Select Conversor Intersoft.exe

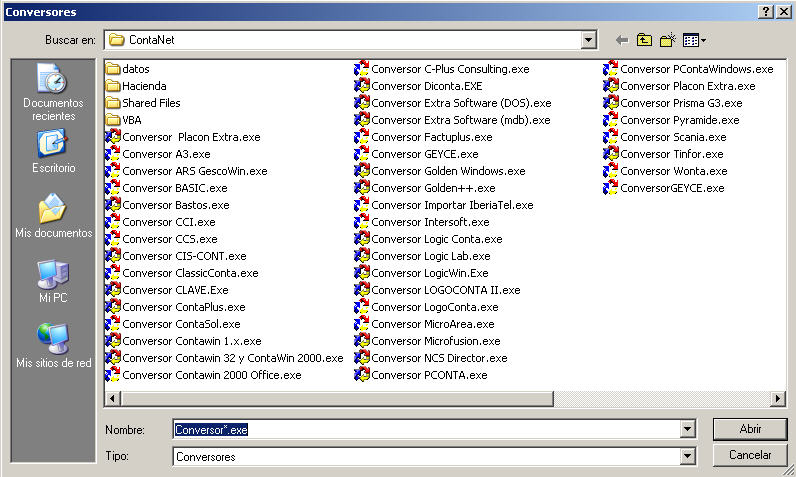[x=422, y=222]
